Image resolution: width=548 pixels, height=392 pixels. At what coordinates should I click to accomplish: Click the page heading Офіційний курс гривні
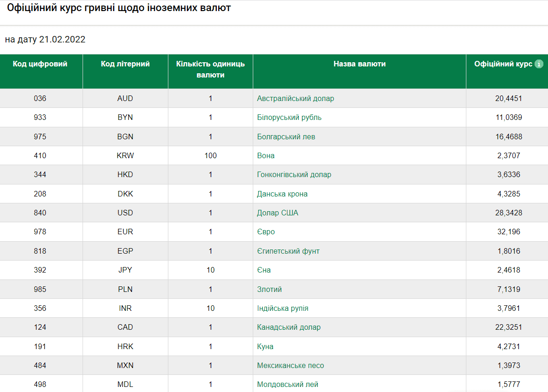(119, 8)
